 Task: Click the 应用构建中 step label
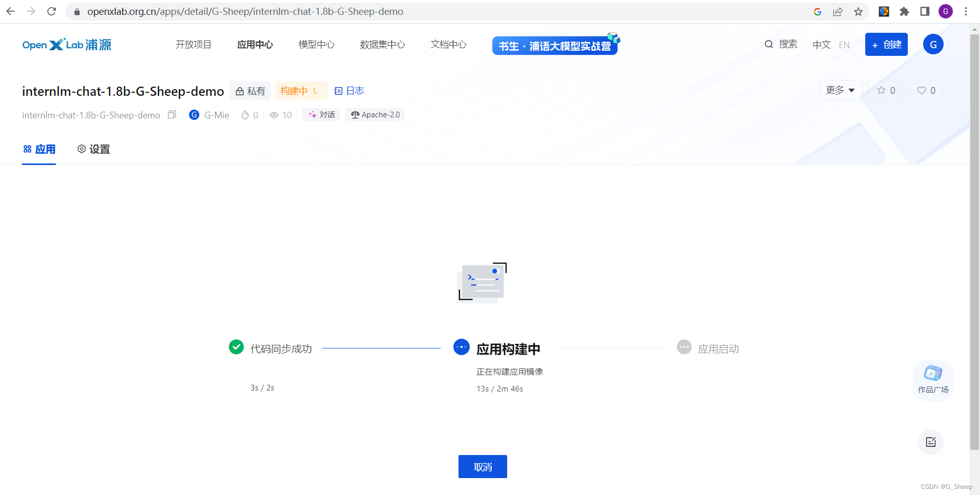point(508,349)
